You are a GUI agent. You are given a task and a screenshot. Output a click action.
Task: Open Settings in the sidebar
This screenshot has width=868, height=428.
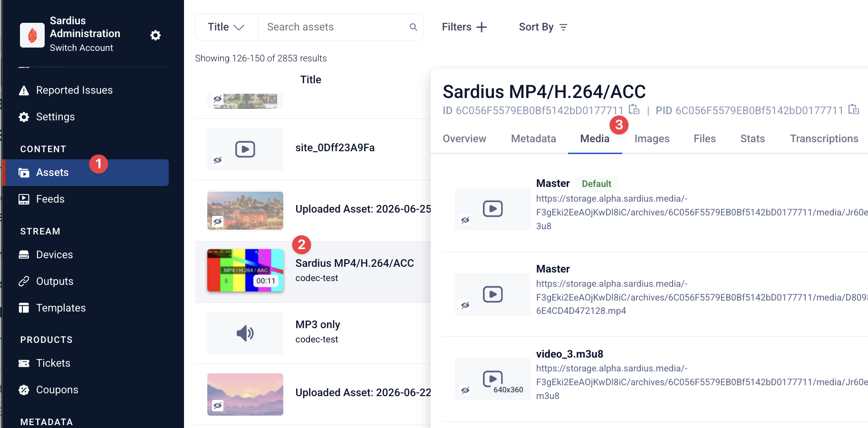[x=86, y=117]
